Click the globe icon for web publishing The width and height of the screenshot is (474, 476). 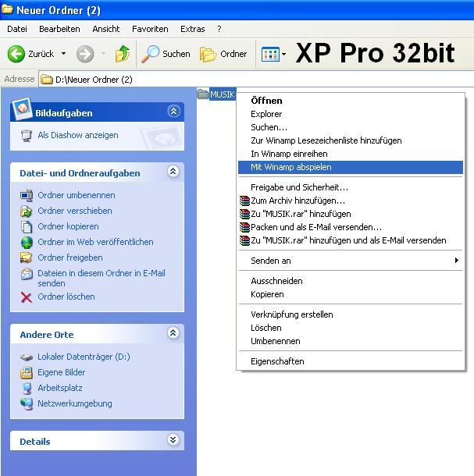click(x=27, y=242)
